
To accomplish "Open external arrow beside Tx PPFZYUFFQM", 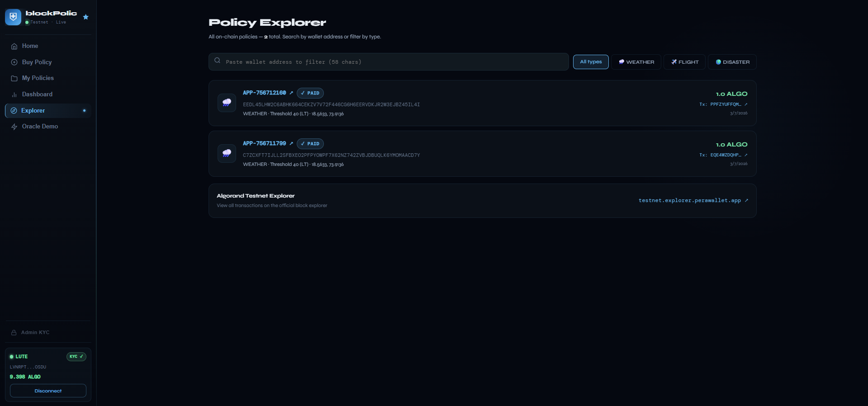I will tap(746, 104).
